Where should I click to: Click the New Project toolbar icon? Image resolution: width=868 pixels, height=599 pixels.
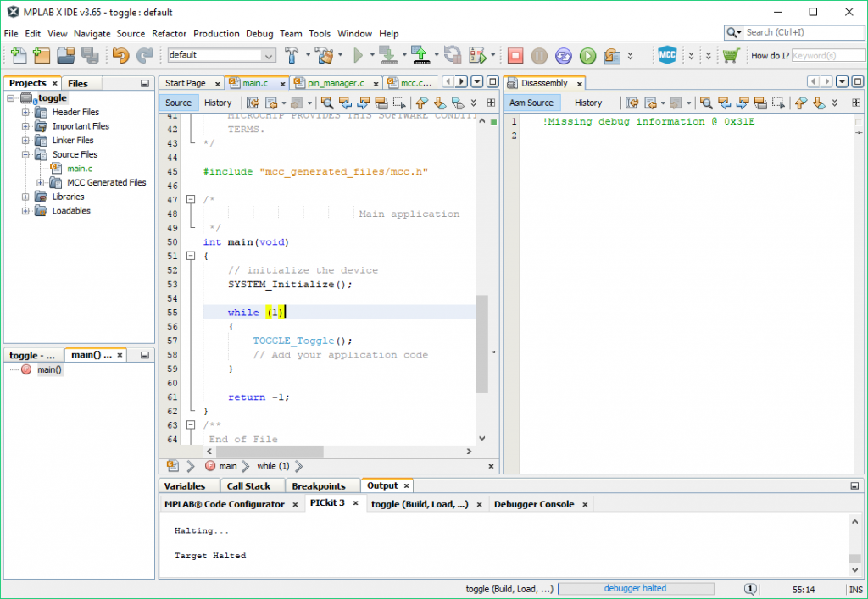click(x=42, y=55)
